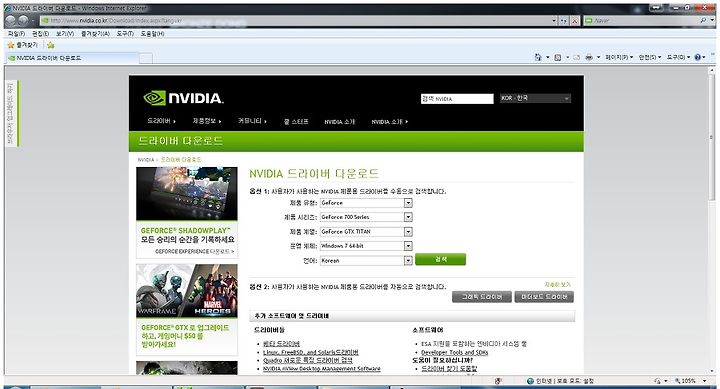The width and height of the screenshot is (720, 389).
Task: Open the 파일(F) menu
Action: (x=16, y=34)
